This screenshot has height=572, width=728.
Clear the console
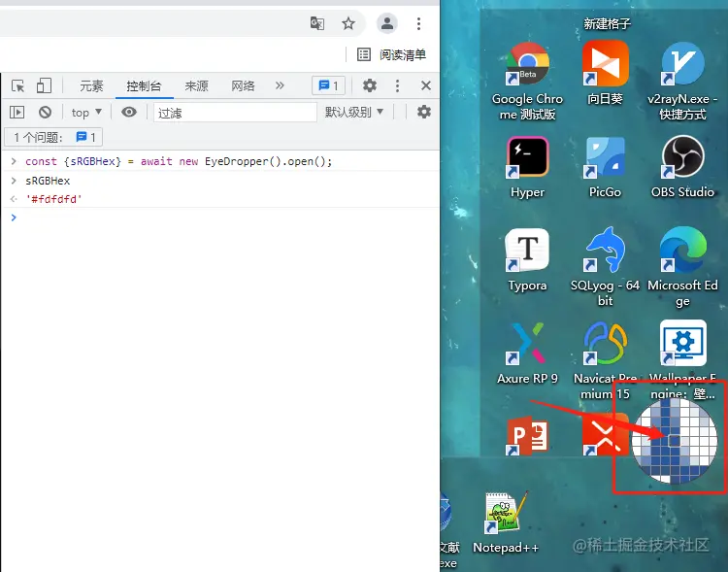point(45,112)
